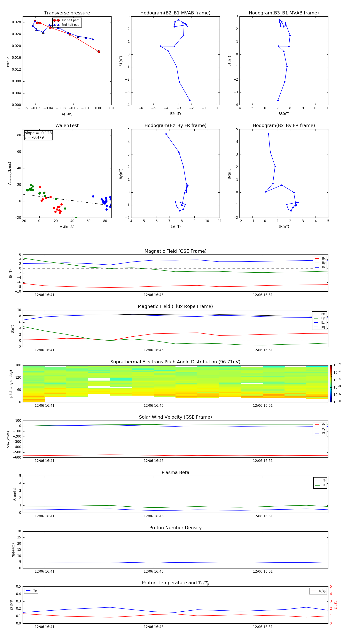The image size is (351, 644).
Task: Click the 'WalenTest' plot title
Action: pos(67,125)
